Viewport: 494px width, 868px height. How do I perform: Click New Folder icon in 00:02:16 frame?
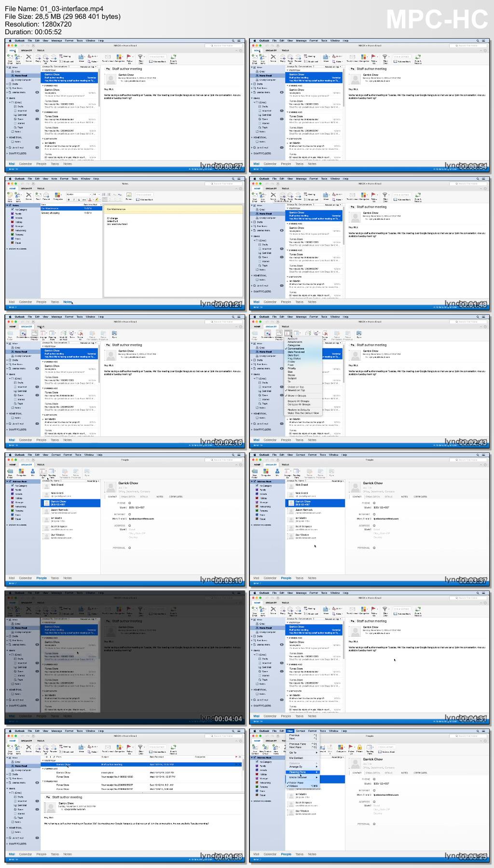click(10, 333)
